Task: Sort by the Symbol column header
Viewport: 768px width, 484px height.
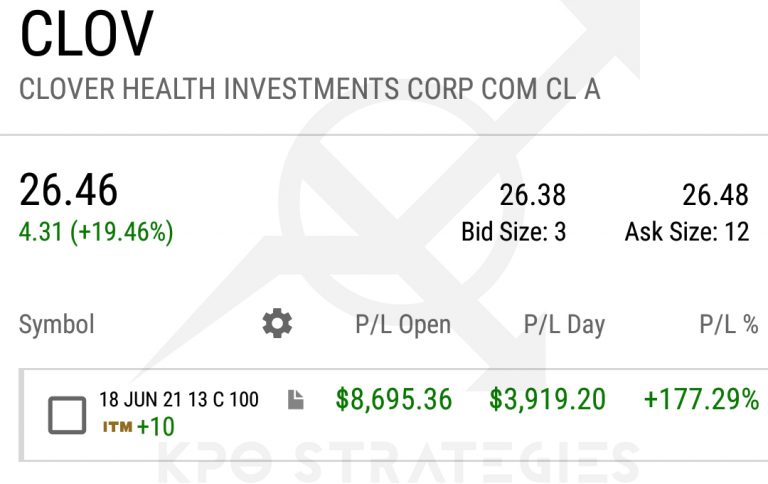Action: (57, 324)
